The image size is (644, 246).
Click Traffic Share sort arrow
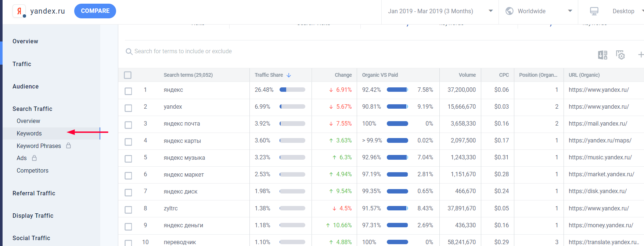click(x=289, y=75)
